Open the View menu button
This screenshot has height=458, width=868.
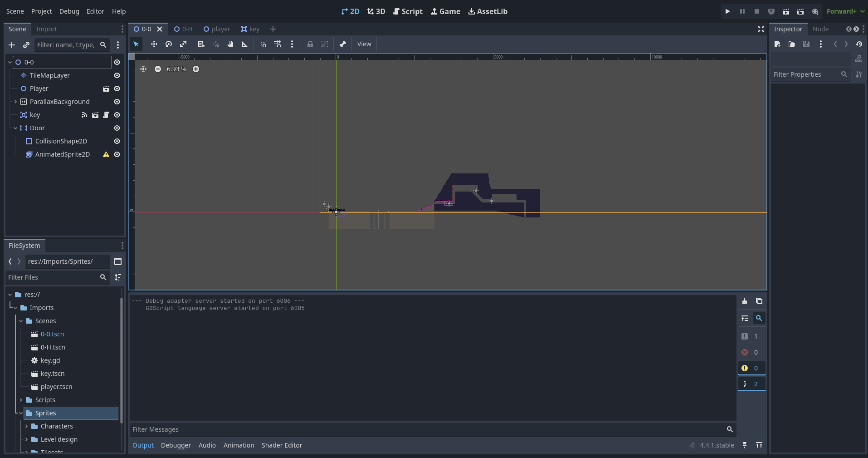[x=364, y=44]
